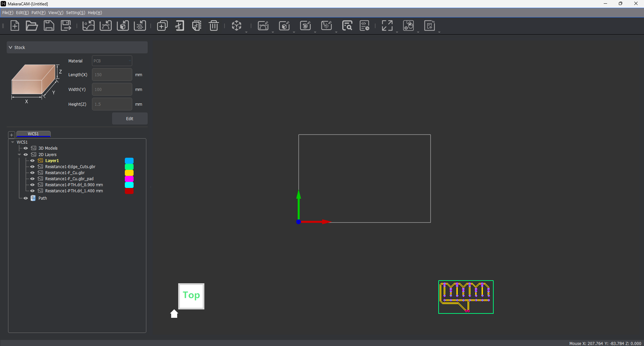Click the red color swatch for PTH.drl_1.400 mm
The height and width of the screenshot is (346, 644).
[x=129, y=191]
